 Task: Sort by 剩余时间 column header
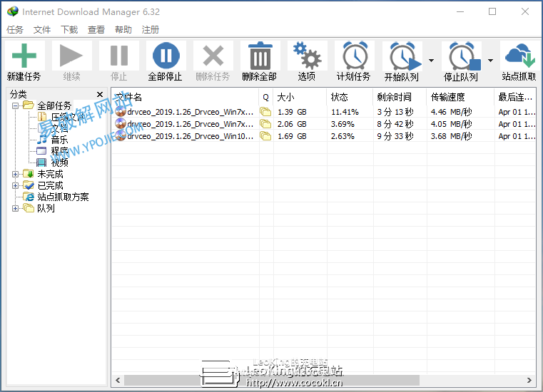click(400, 97)
